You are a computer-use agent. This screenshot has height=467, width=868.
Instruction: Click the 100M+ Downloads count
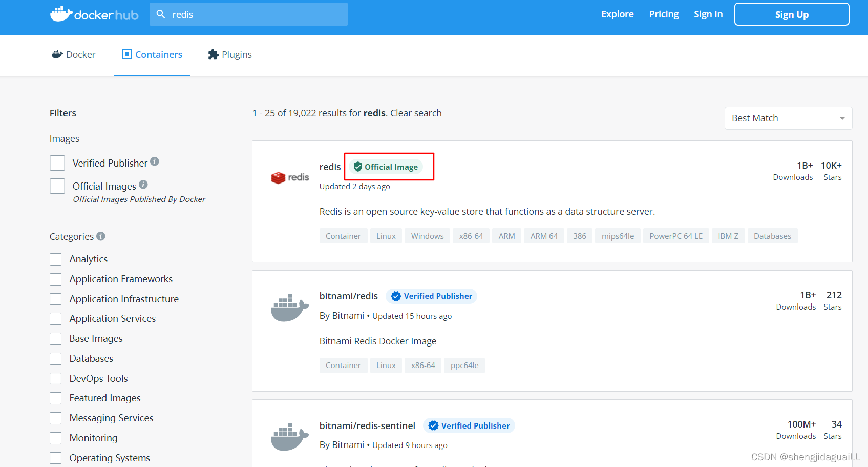coord(801,424)
